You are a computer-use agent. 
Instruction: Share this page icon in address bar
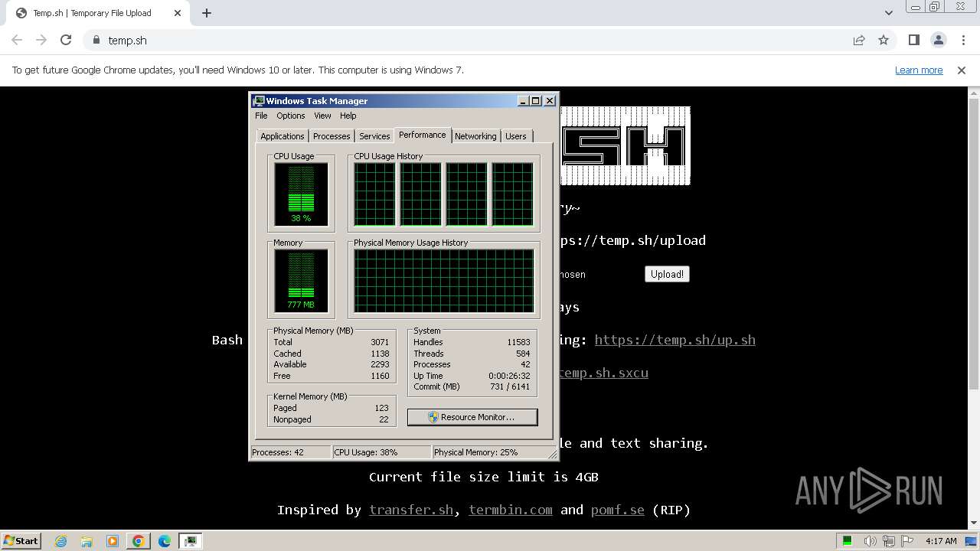click(859, 40)
